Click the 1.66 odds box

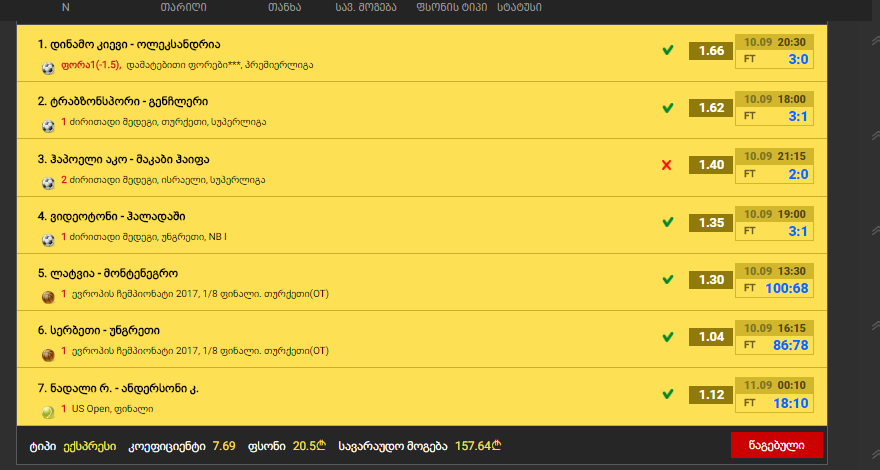pos(711,51)
